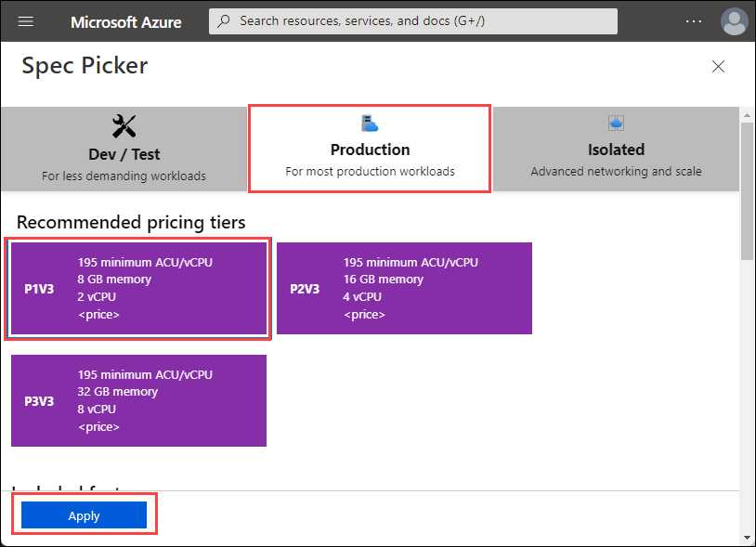Select the P3V3 pricing tier
The width and height of the screenshot is (756, 547).
click(x=138, y=400)
